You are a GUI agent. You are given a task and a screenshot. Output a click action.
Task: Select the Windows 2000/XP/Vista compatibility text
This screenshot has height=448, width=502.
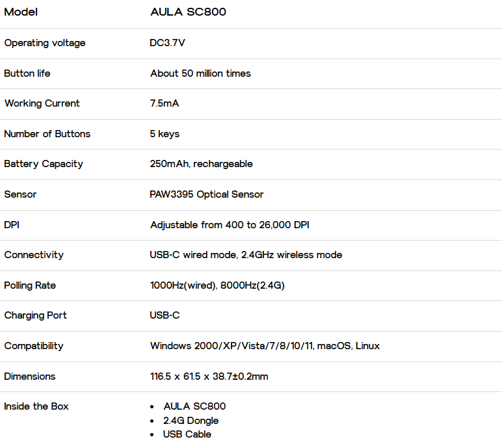click(x=265, y=346)
